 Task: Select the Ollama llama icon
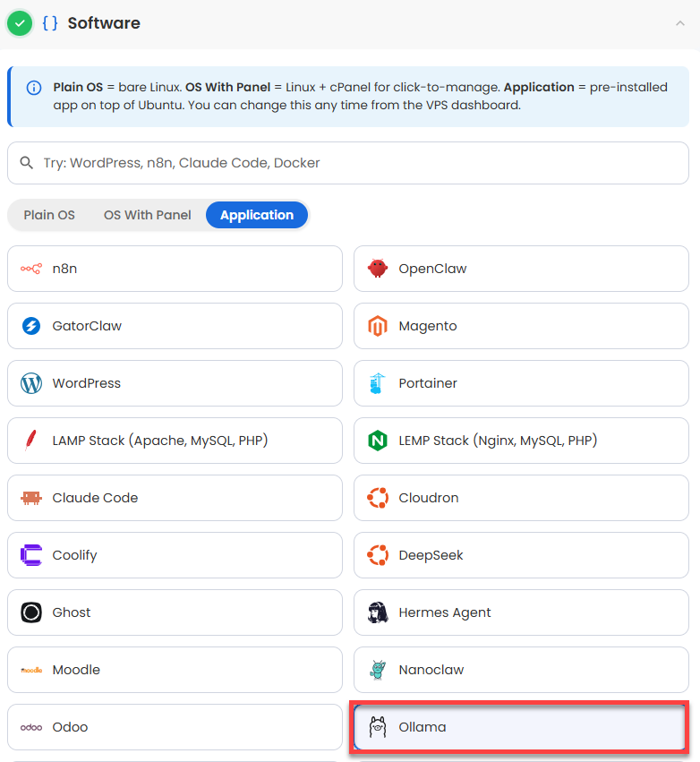(x=378, y=727)
